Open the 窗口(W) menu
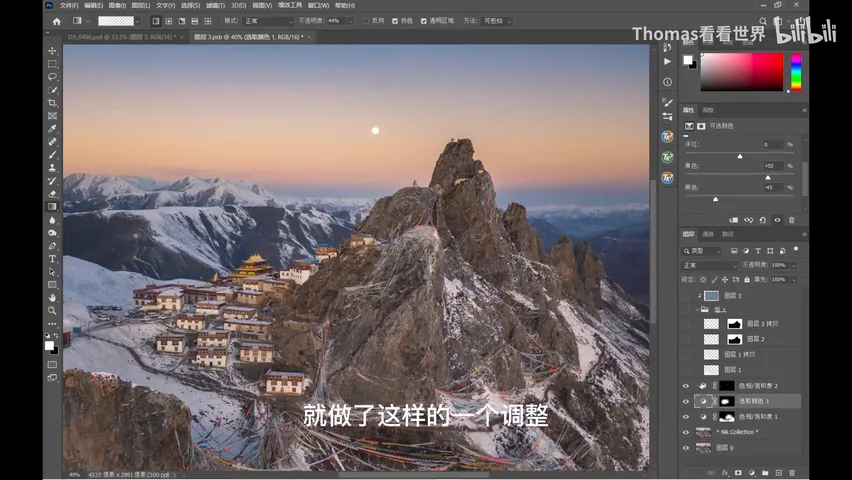The height and width of the screenshot is (480, 852). (x=318, y=5)
